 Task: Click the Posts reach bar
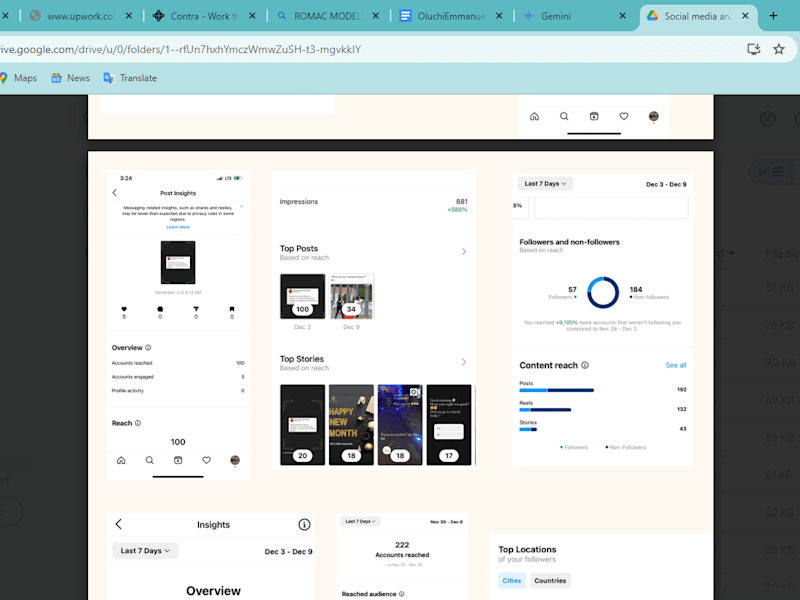coord(557,390)
